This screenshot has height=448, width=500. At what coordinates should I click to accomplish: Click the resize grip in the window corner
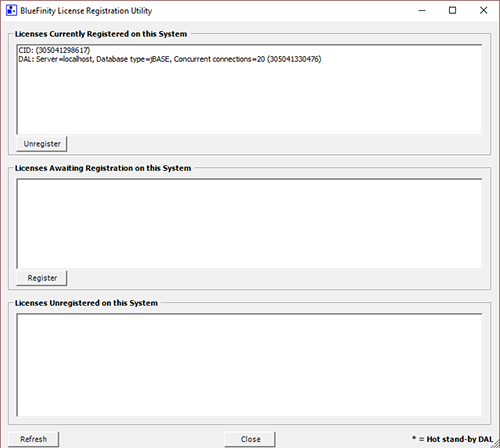495,443
